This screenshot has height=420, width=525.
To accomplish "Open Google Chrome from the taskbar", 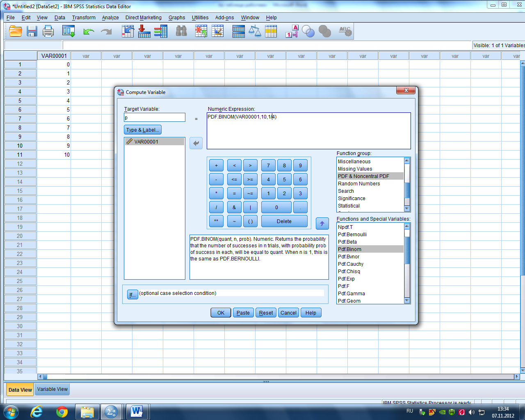I will [x=62, y=411].
